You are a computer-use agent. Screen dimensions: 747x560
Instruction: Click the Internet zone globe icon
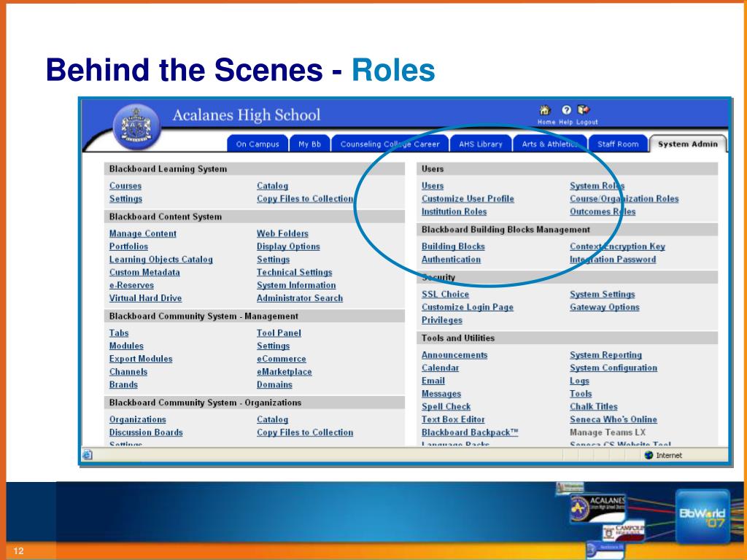click(649, 455)
